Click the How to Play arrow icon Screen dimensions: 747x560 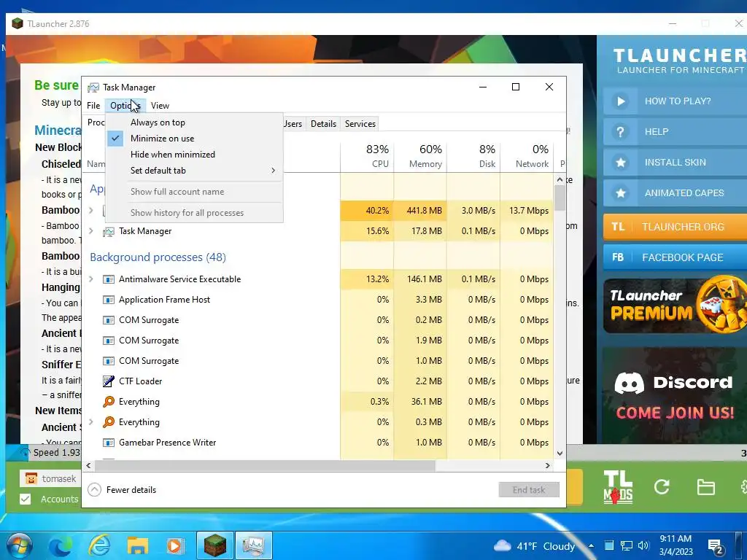[620, 101]
